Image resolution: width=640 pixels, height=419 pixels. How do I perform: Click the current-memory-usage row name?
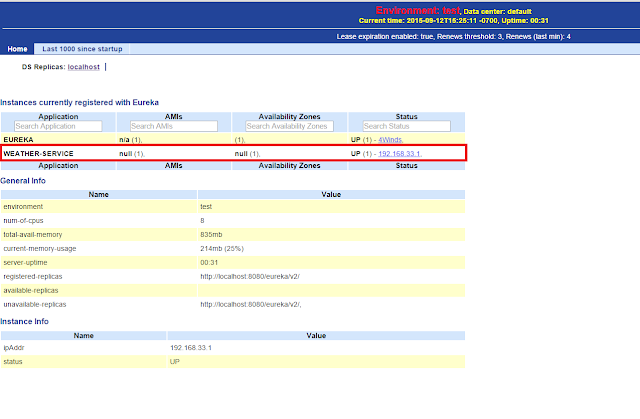point(40,248)
